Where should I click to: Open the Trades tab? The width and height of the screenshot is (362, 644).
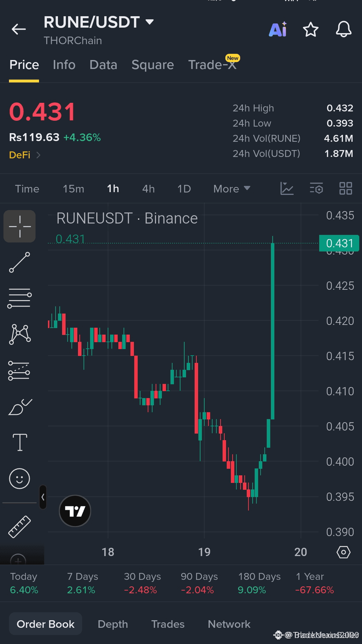click(168, 624)
